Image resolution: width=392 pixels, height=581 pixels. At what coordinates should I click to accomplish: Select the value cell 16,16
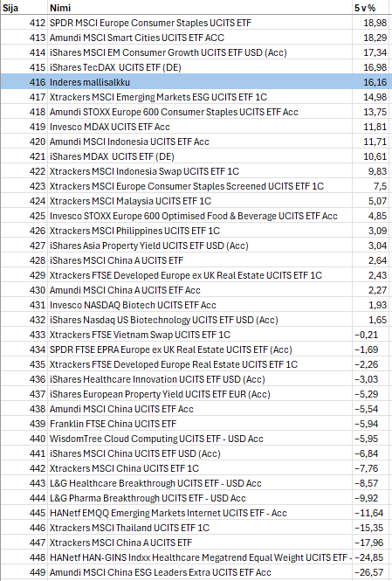click(370, 82)
